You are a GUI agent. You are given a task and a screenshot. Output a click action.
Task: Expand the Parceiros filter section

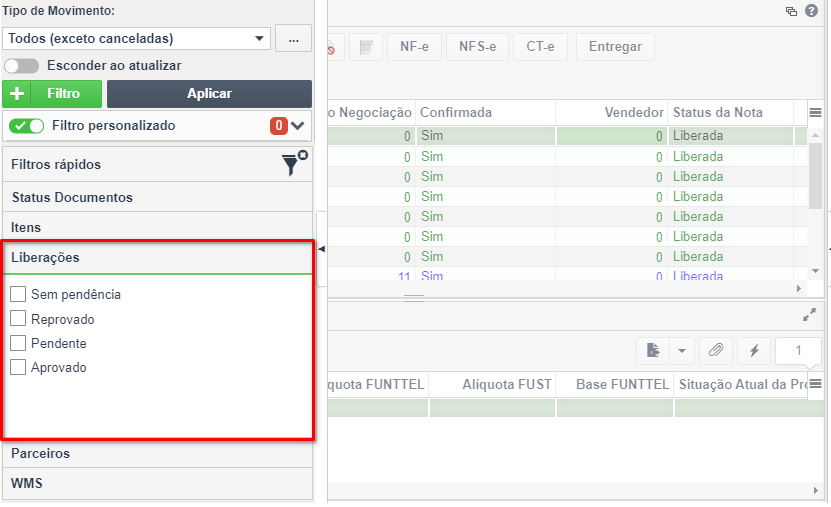pos(157,453)
